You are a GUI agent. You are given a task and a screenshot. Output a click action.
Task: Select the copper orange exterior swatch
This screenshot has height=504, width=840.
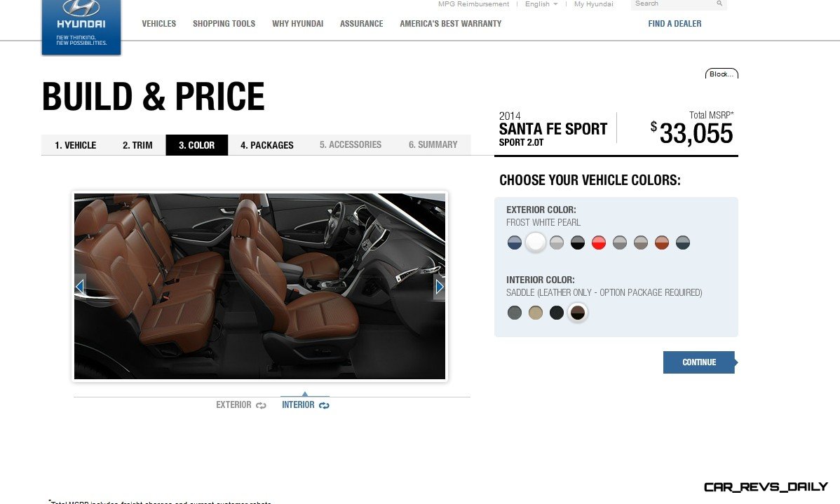pyautogui.click(x=662, y=243)
